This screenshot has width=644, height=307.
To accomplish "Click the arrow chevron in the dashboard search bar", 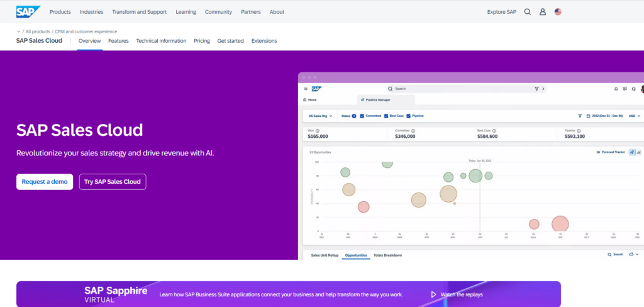I will pyautogui.click(x=543, y=89).
